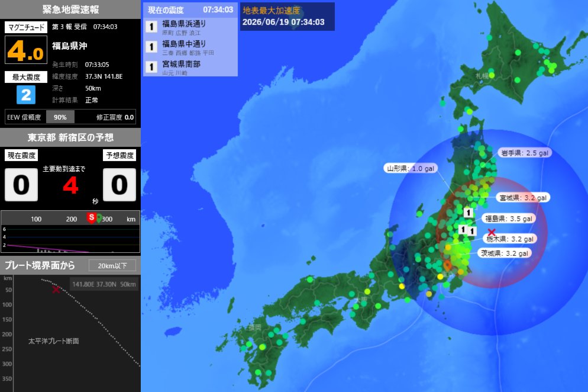Image resolution: width=588 pixels, height=392 pixels.
Task: Click map intensity 1 marker nearest 宮城県 label
Action: (x=468, y=213)
